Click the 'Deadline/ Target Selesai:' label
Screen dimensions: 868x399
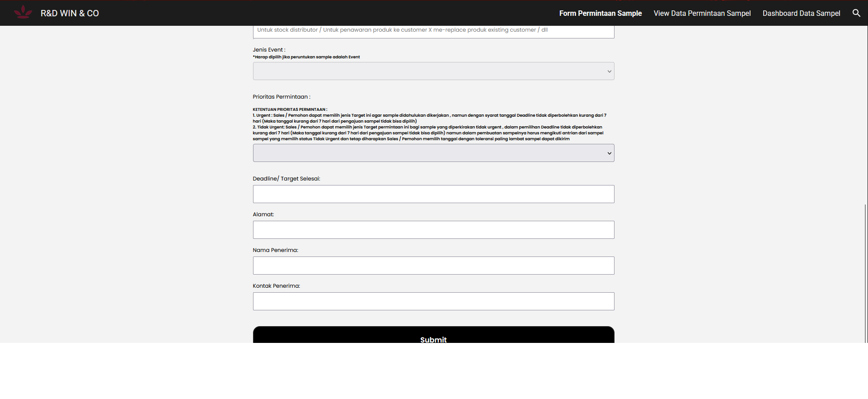[x=286, y=179]
